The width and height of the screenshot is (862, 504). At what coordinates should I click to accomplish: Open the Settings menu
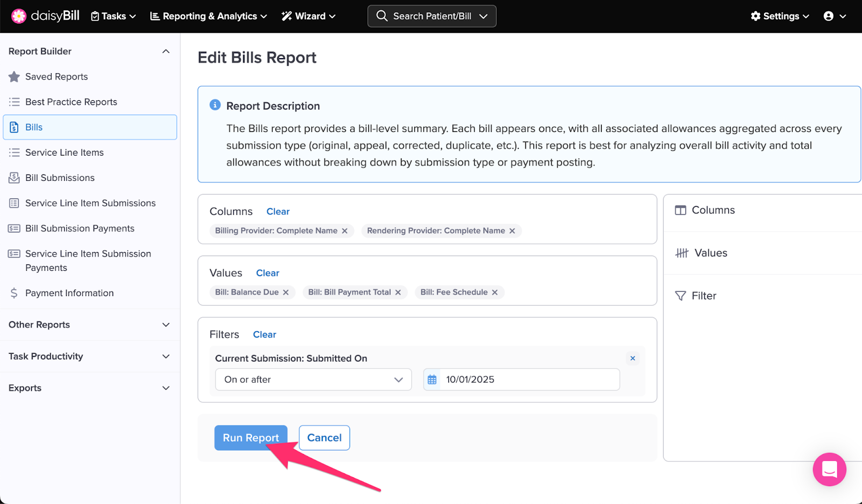click(x=780, y=16)
